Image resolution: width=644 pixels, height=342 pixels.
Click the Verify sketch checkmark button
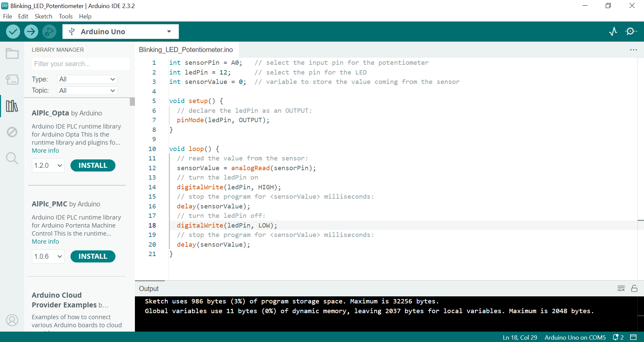13,32
